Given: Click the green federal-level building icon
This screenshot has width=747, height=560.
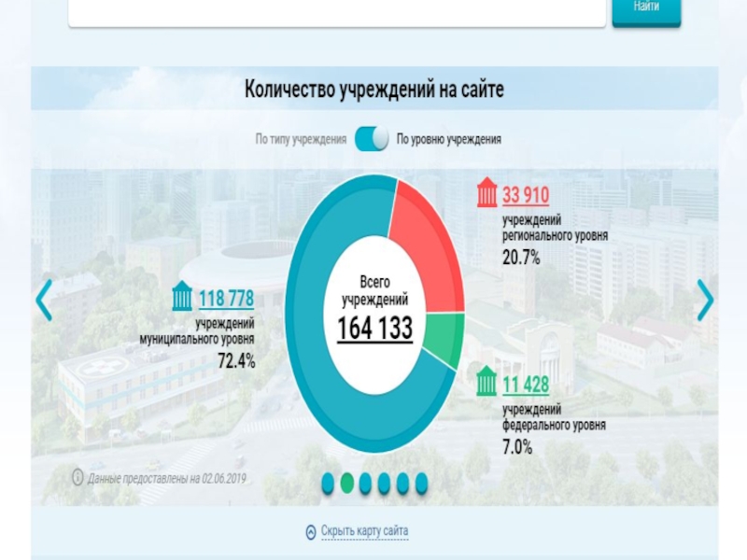Looking at the screenshot, I should (x=486, y=383).
